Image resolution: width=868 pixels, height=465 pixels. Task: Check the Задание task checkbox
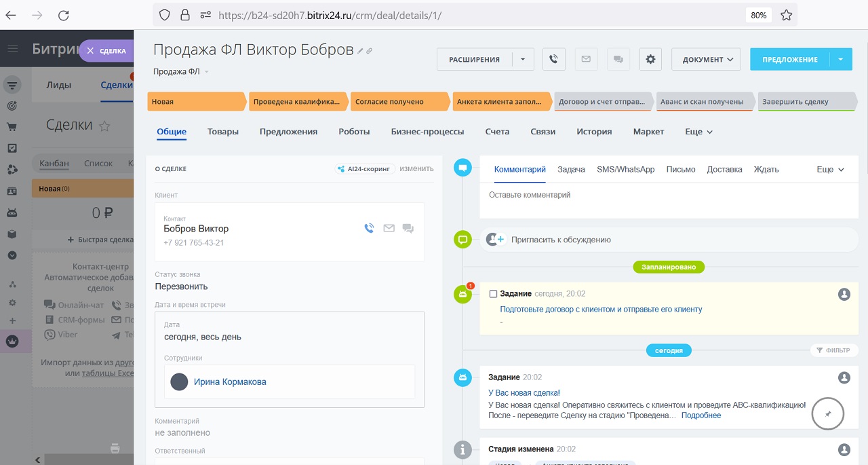click(493, 294)
